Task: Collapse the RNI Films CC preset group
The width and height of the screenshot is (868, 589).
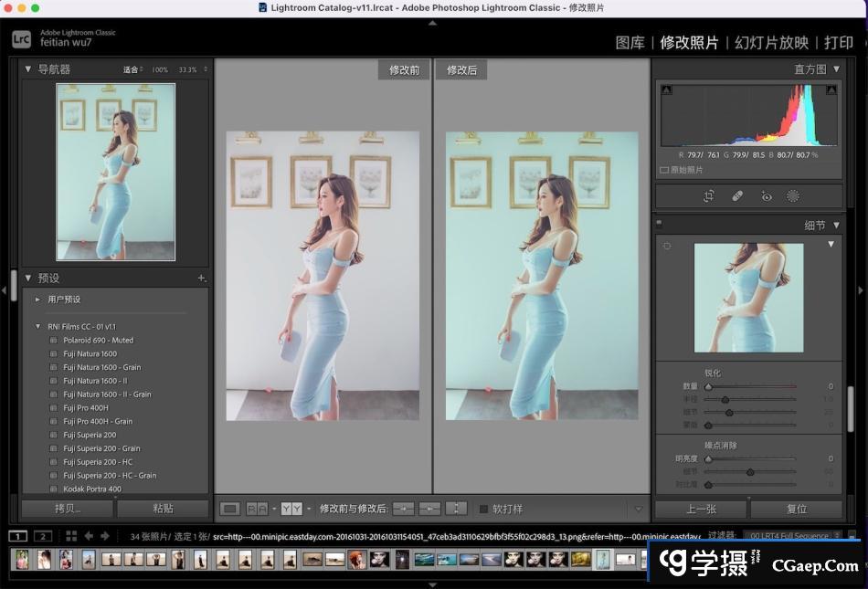Action: [x=37, y=326]
